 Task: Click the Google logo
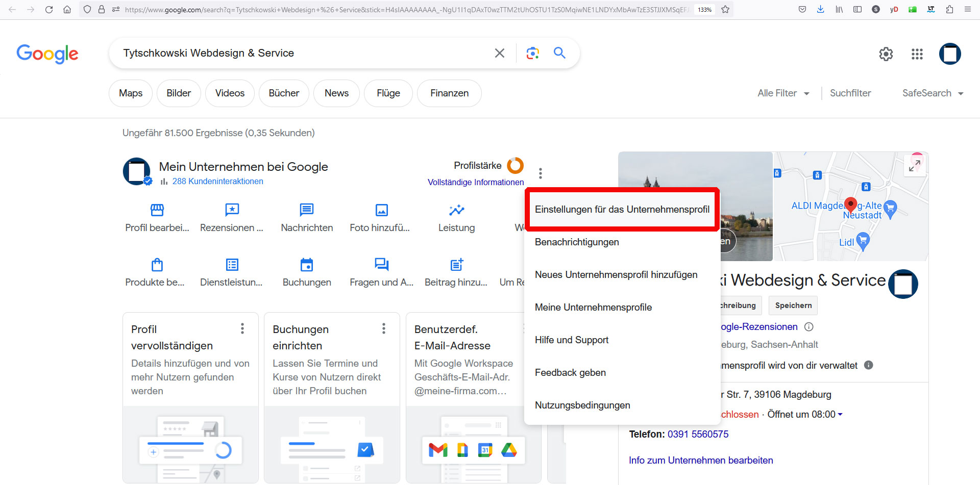point(47,54)
